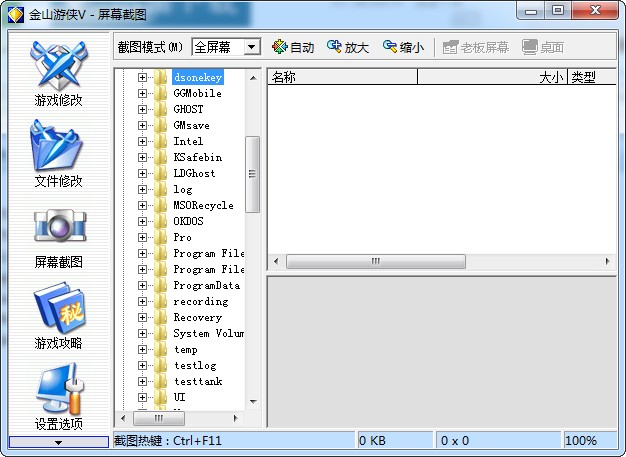
Task: Select the ProgramData folder
Action: pyautogui.click(x=206, y=285)
